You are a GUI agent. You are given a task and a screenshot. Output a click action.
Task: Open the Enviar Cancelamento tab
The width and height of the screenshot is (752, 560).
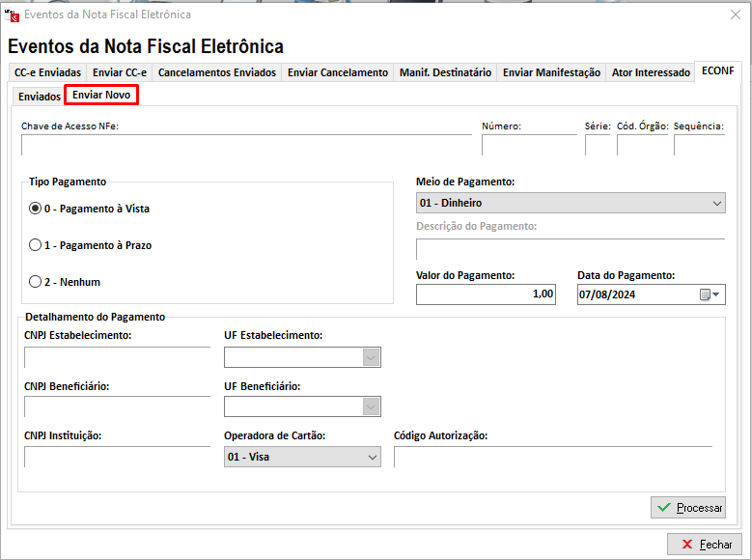[x=338, y=72]
